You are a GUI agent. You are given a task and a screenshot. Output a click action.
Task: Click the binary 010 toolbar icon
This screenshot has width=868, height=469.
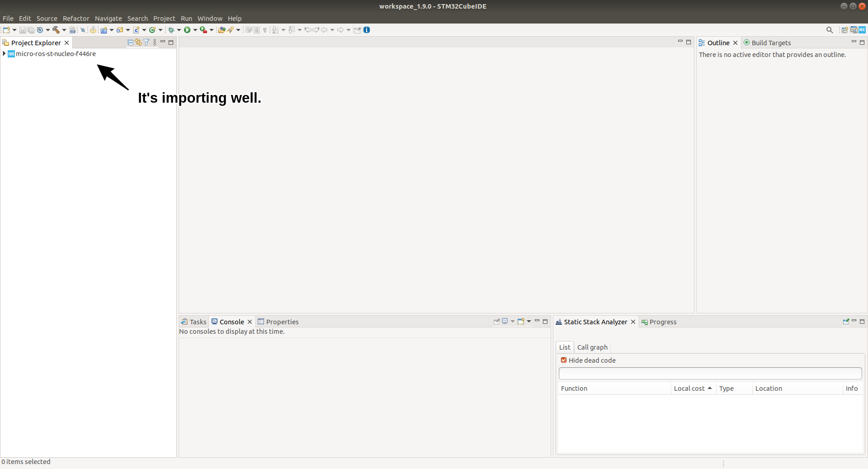[x=72, y=30]
